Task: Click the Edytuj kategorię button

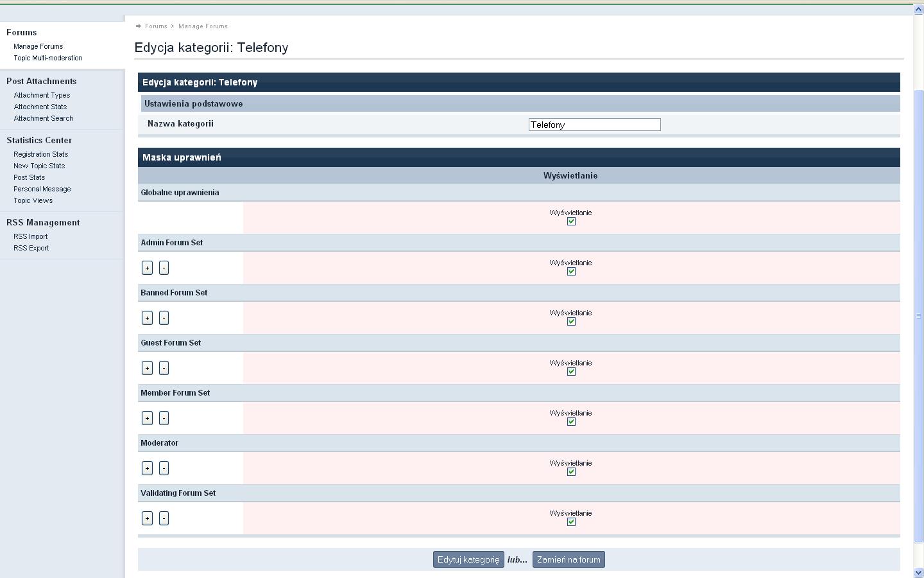Action: click(x=468, y=559)
